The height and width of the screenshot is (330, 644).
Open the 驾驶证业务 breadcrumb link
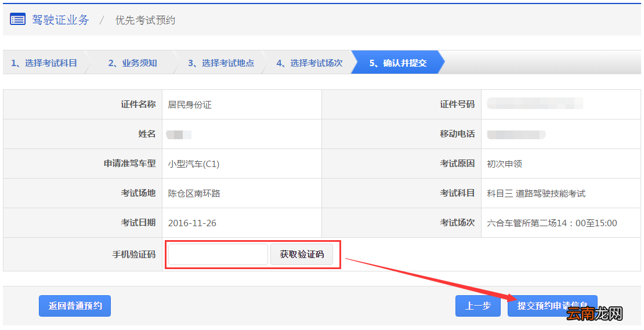[x=60, y=20]
